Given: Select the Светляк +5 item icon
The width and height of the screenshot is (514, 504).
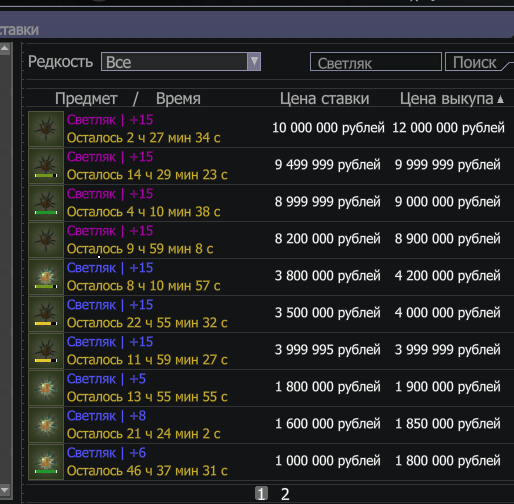Looking at the screenshot, I should 46,388.
